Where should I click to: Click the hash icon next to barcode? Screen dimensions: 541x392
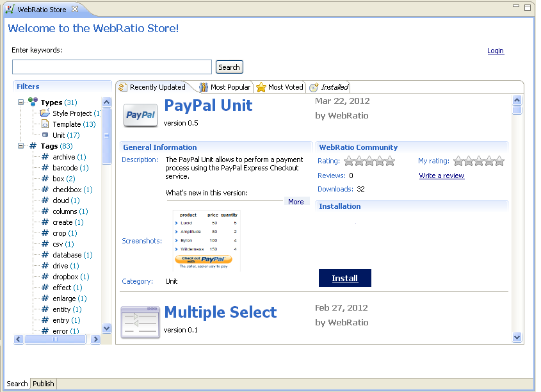45,167
